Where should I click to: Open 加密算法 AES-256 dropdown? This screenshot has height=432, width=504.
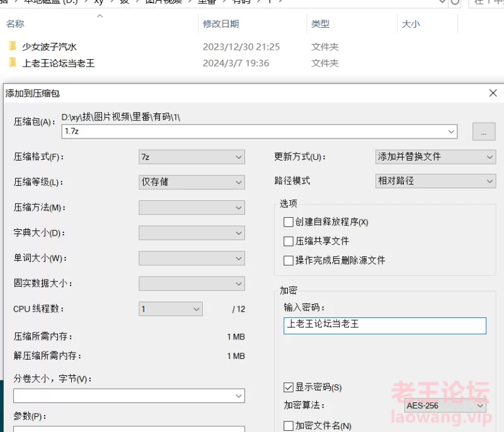tap(445, 406)
